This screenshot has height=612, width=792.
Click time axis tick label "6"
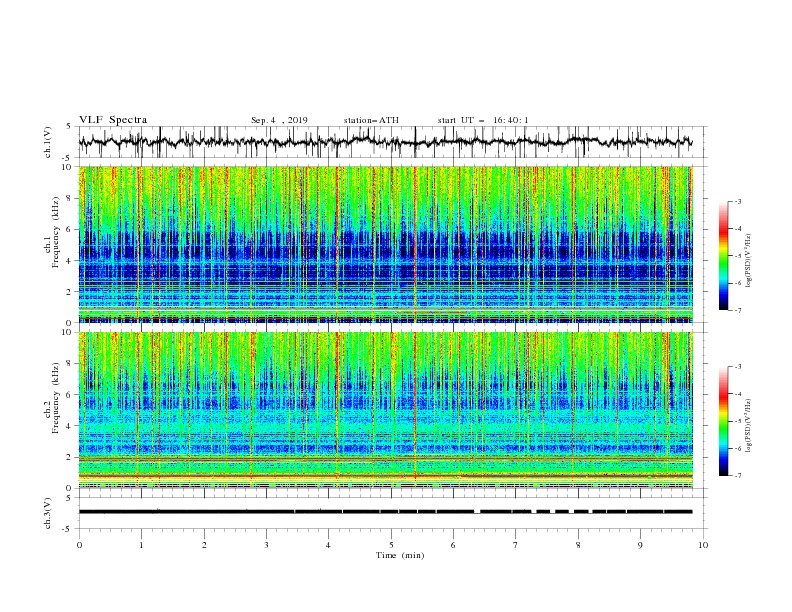point(453,545)
